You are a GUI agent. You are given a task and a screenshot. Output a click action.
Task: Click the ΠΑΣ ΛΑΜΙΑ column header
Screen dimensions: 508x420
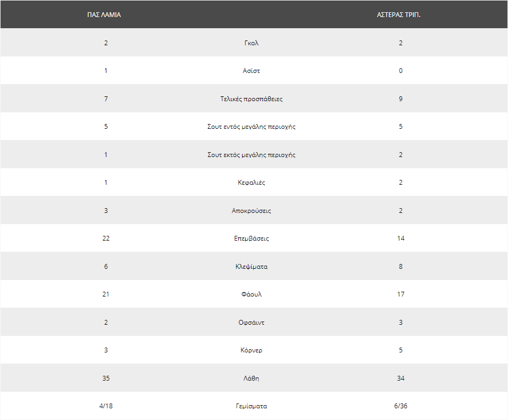pos(104,14)
